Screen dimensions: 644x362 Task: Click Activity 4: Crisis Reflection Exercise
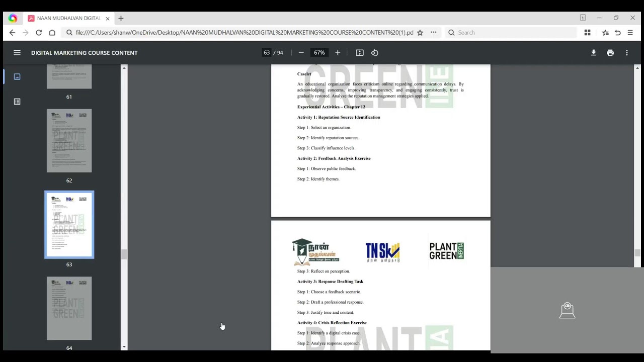[332, 323]
